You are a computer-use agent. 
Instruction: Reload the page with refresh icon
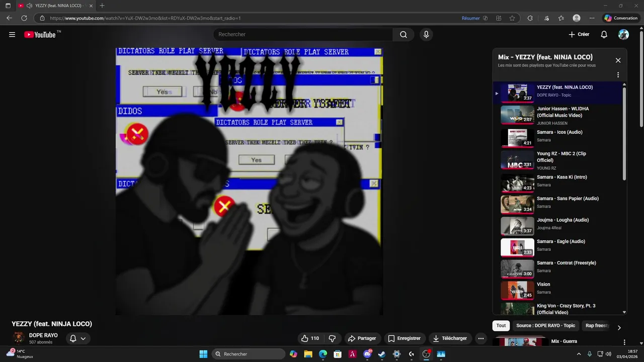tap(24, 18)
